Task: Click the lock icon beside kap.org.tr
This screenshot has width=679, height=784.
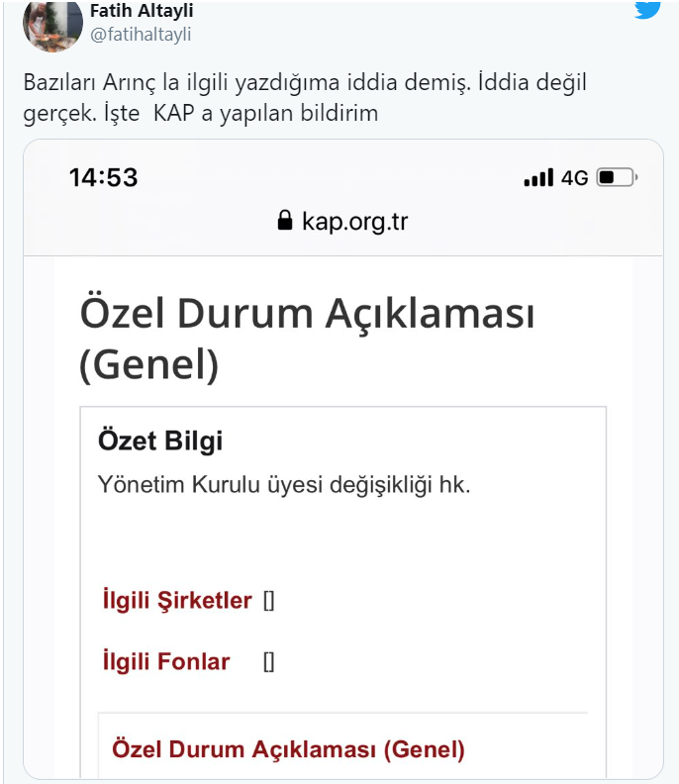Action: click(286, 220)
